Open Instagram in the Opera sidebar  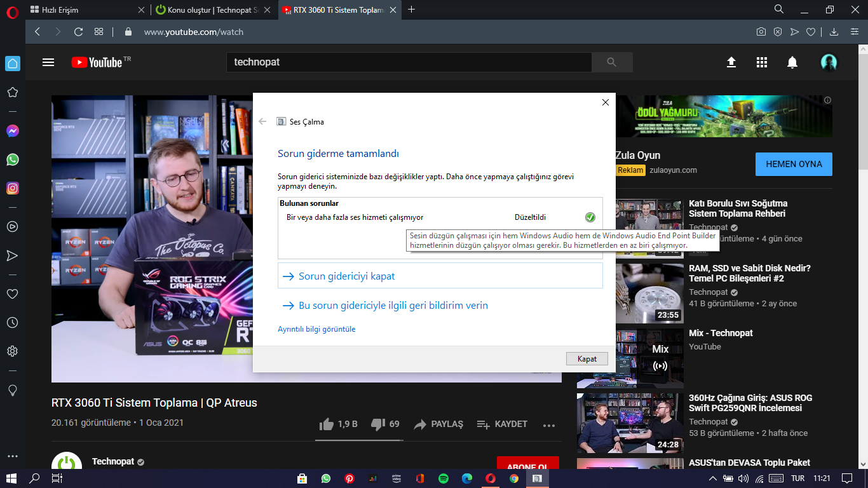coord(13,188)
